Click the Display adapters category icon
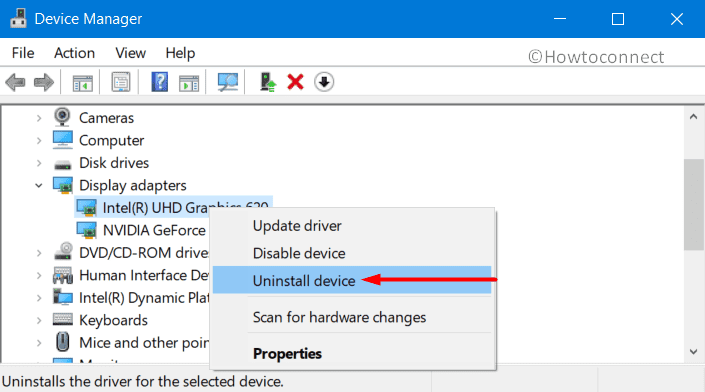Screen dimensions: 705x392 (x=62, y=185)
